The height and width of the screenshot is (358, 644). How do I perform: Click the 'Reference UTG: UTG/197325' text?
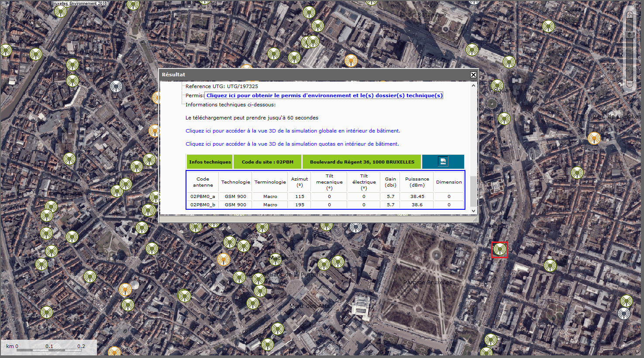[221, 86]
